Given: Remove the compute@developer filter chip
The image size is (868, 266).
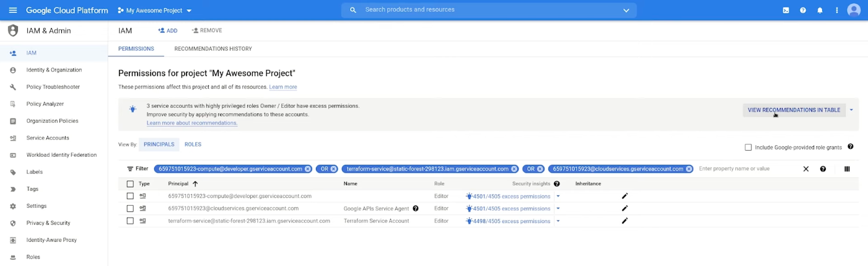Looking at the screenshot, I should click(307, 169).
